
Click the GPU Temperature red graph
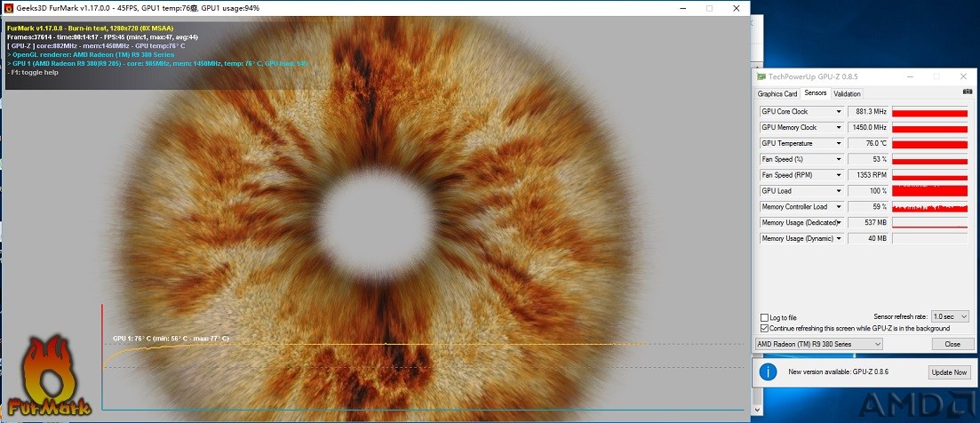point(930,144)
